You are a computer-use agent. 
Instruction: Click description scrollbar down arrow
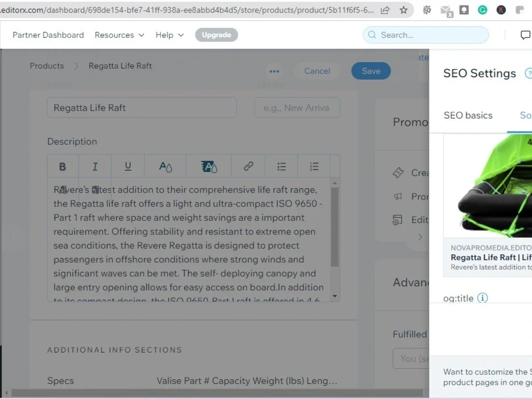335,296
